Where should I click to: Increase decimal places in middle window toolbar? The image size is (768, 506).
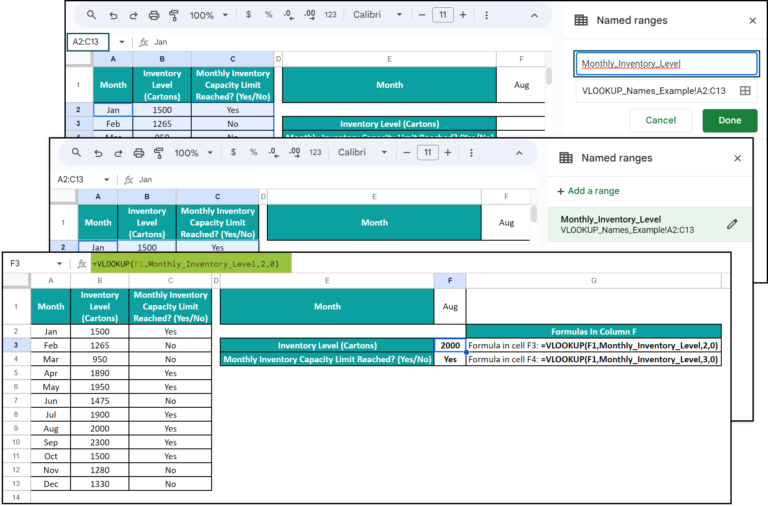pos(294,152)
